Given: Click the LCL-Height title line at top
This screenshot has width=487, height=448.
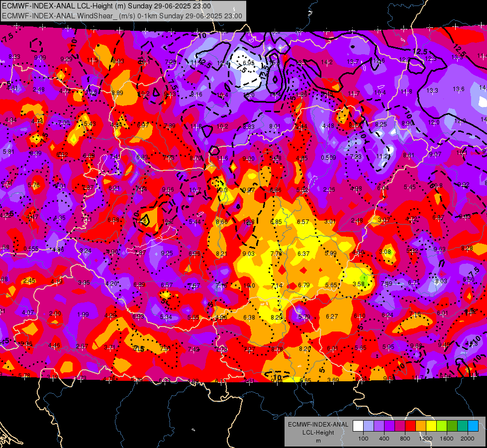Looking at the screenshot, I should 106,6.
